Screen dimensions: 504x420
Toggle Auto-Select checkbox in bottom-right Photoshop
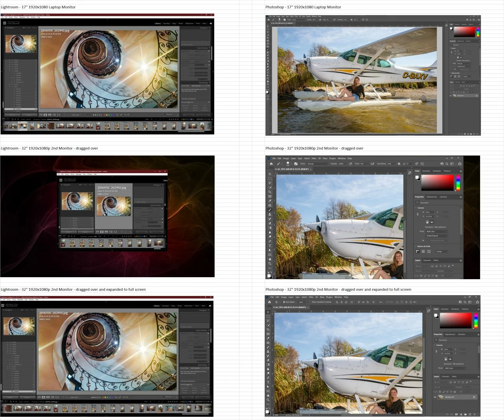click(x=284, y=302)
